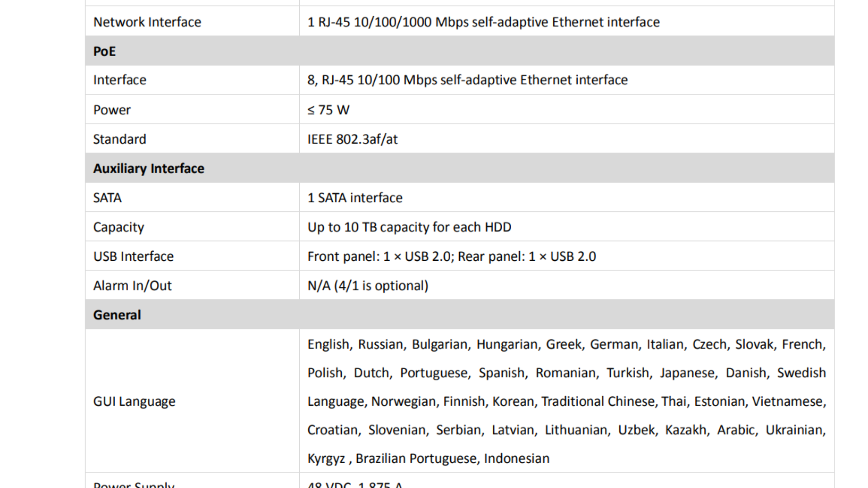Select the 'Front panel: 1 × USB 2.0' text

point(379,256)
